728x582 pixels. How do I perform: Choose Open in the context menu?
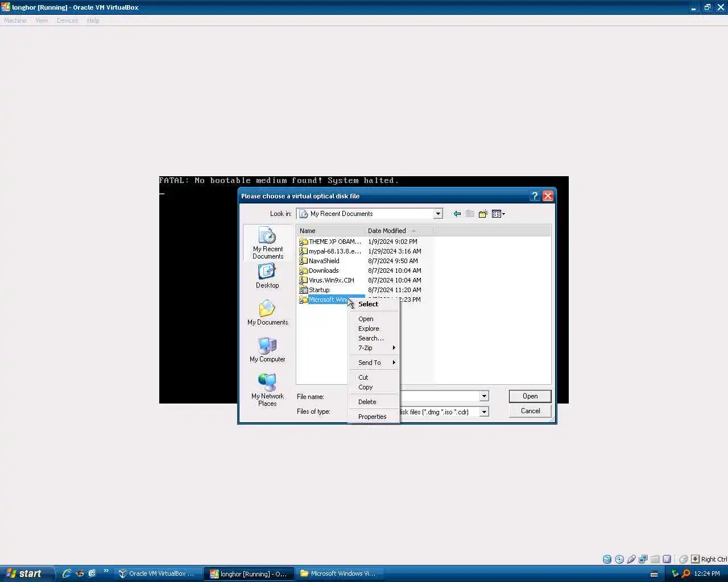[x=374, y=319]
